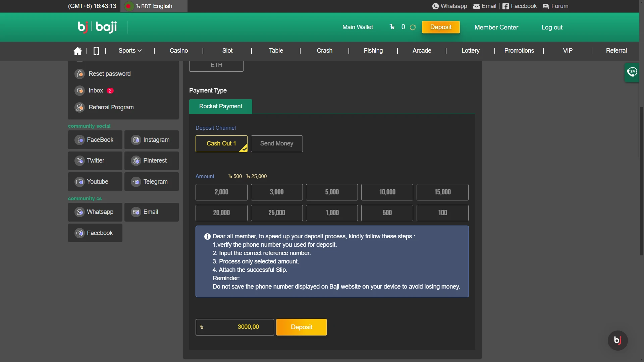Open community FaceBook social button
The image size is (644, 362).
[x=95, y=140]
